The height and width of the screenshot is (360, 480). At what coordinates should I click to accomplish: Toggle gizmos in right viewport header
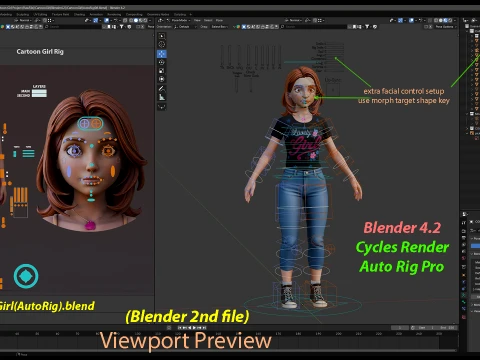click(x=400, y=20)
